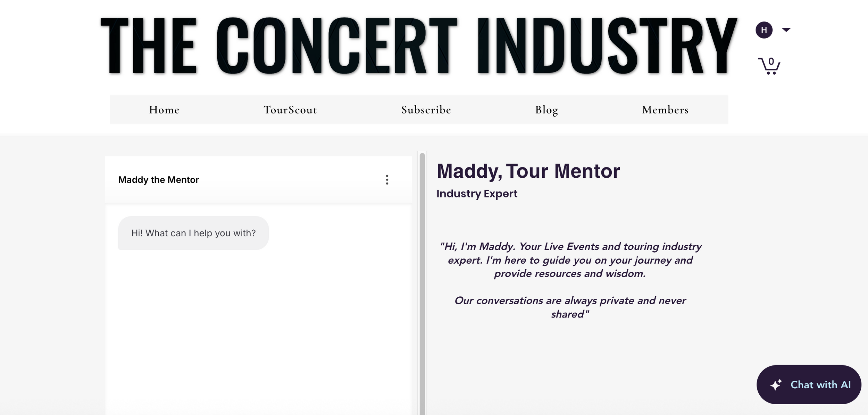
Task: Click the sparkle icon on Chat with AI
Action: click(x=776, y=384)
